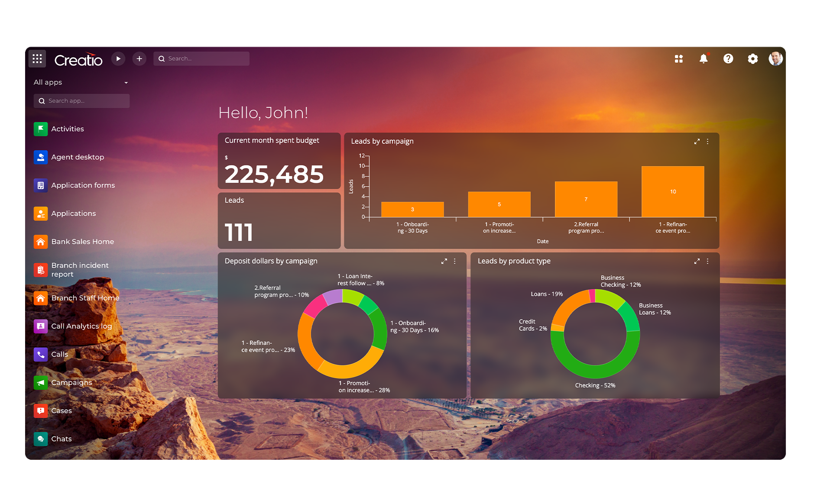Open the Chats icon in sidebar
817x504 pixels.
click(41, 439)
